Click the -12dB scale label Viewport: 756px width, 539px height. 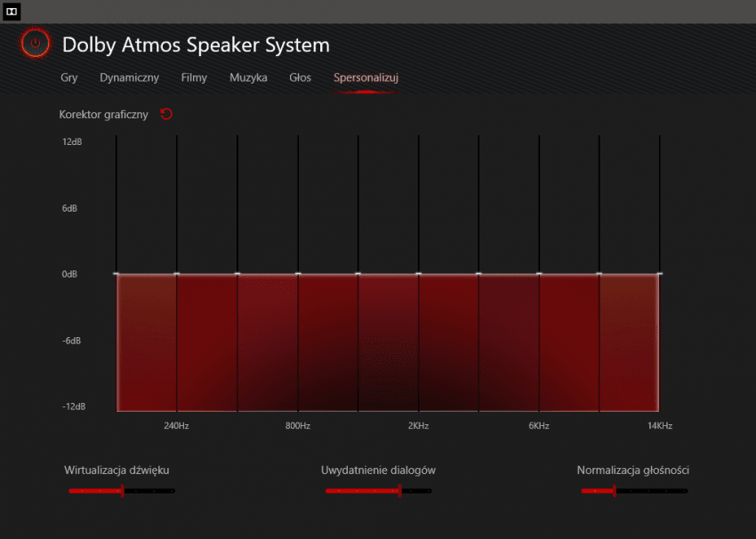[74, 406]
